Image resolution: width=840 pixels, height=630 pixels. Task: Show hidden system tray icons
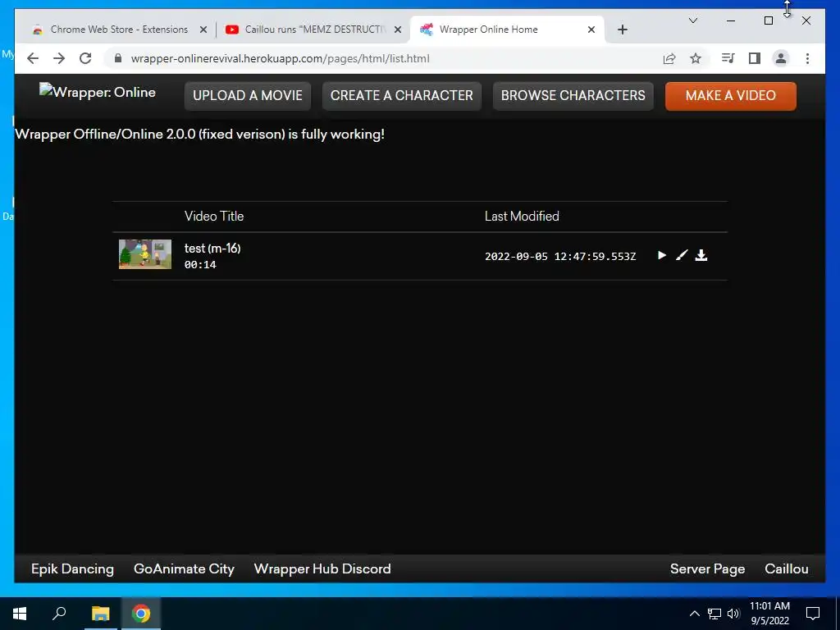pos(694,614)
